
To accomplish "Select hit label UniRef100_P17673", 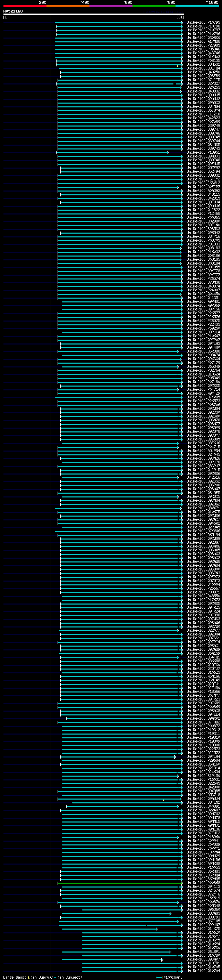I will point(203,600).
